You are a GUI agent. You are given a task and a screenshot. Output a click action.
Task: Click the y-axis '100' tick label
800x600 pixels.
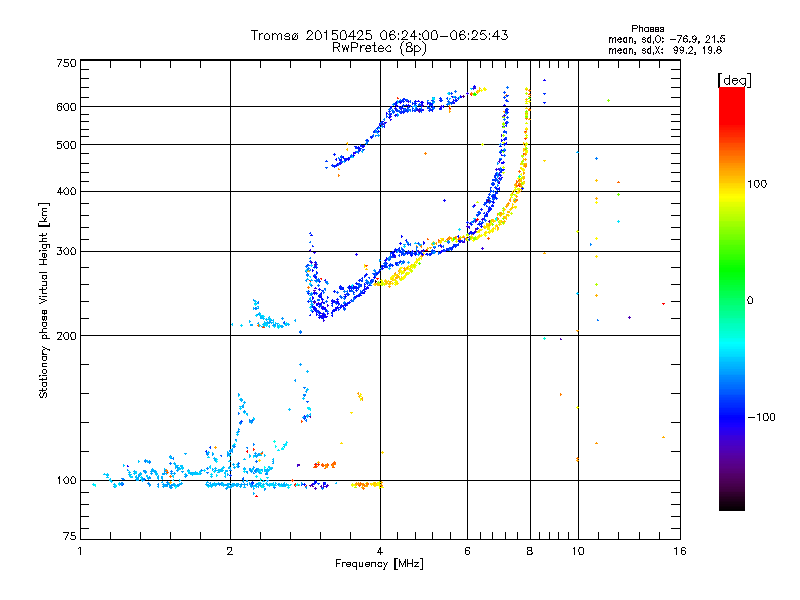[67, 481]
